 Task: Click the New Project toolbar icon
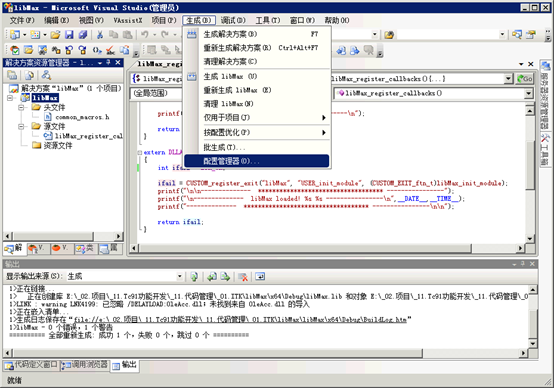click(x=15, y=35)
